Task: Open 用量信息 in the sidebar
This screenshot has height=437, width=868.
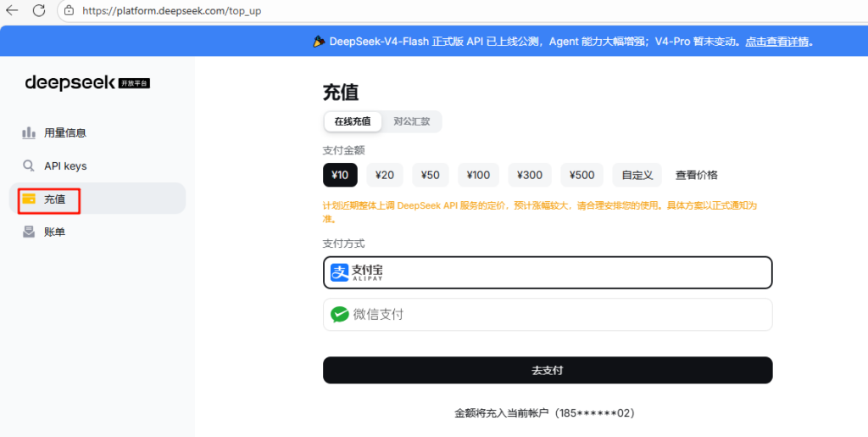Action: (x=97, y=133)
